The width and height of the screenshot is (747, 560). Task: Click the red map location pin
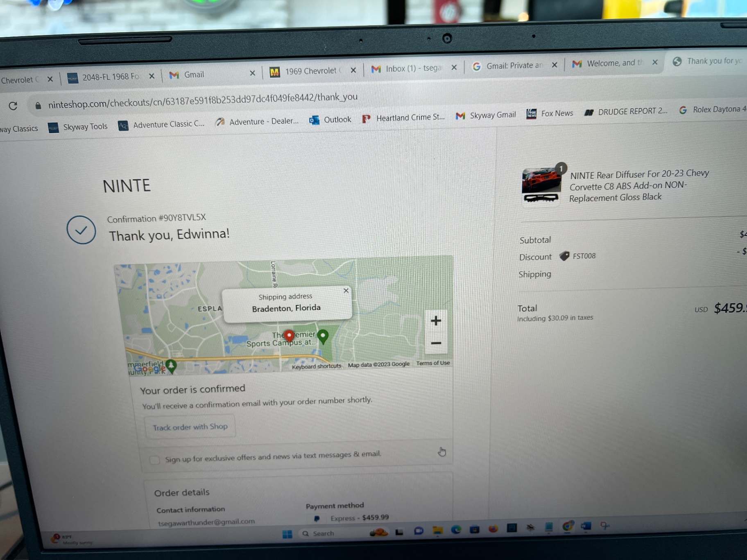pyautogui.click(x=289, y=336)
